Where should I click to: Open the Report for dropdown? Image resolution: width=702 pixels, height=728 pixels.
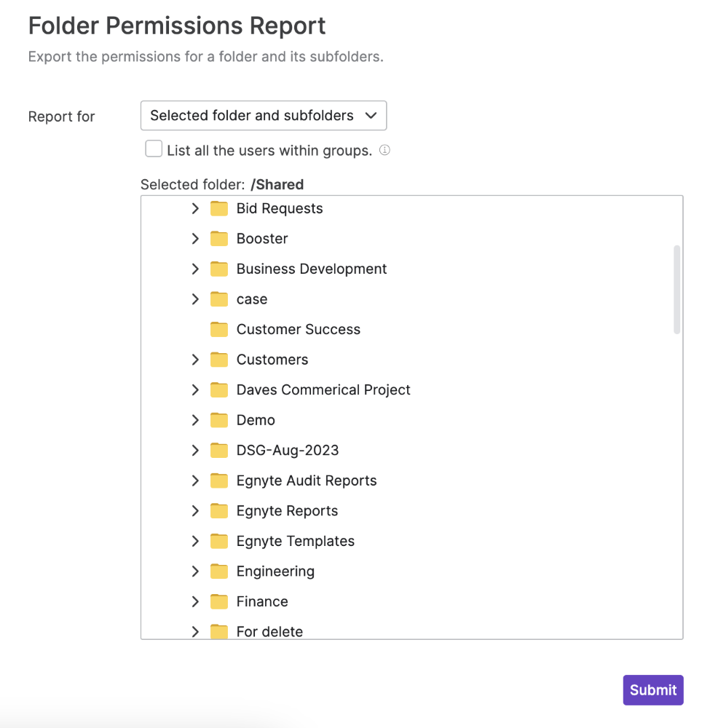click(263, 116)
